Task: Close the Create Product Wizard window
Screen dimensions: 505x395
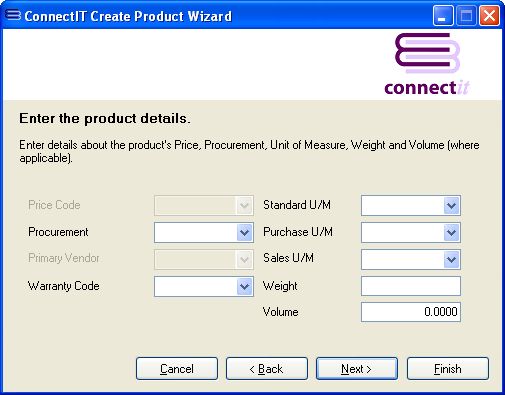Action: (489, 16)
